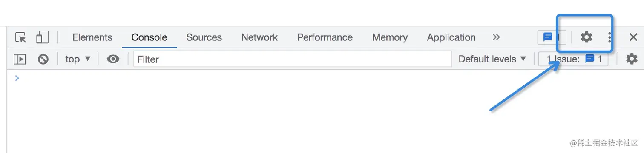Create live expression with the eye icon
Viewport: 644px width, 153px height.
pos(113,59)
